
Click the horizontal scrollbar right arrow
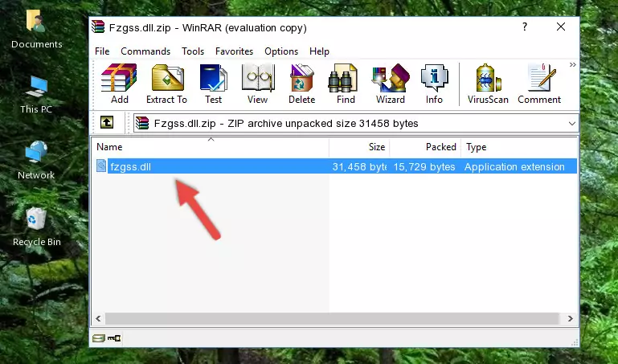571,318
